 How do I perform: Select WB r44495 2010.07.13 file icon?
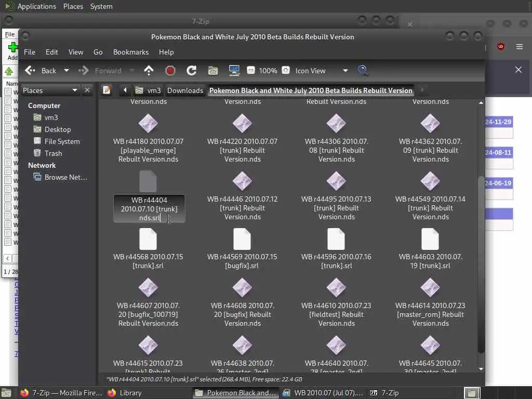pyautogui.click(x=336, y=181)
